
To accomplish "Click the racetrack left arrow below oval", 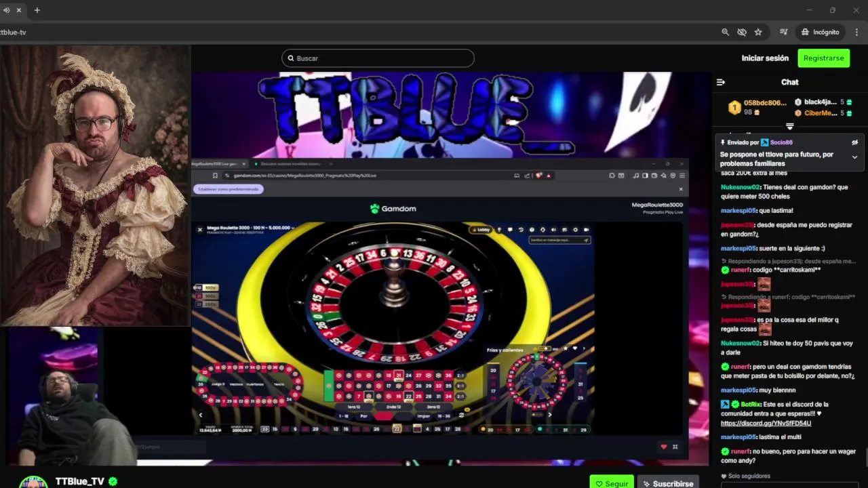I will tap(200, 415).
